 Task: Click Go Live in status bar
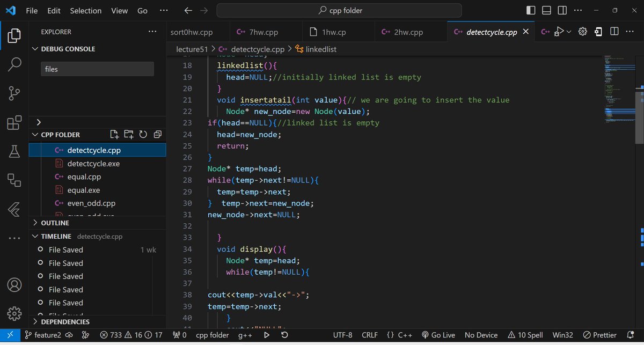click(438, 335)
